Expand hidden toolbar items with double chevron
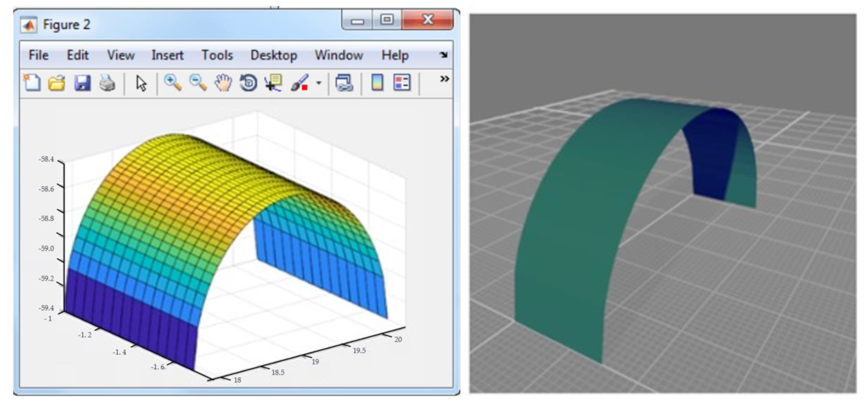Screen dimensions: 868x406 444,79
